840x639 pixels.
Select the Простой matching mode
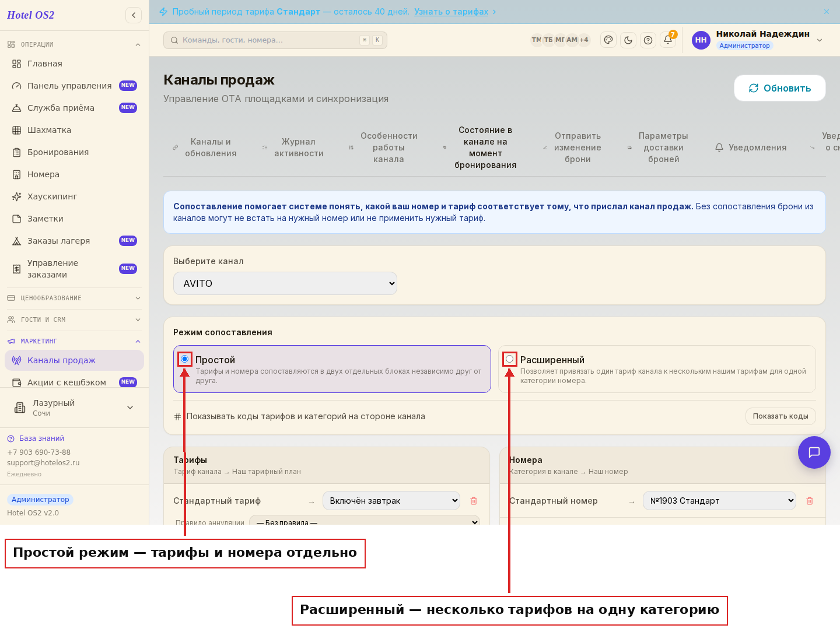[x=185, y=359]
